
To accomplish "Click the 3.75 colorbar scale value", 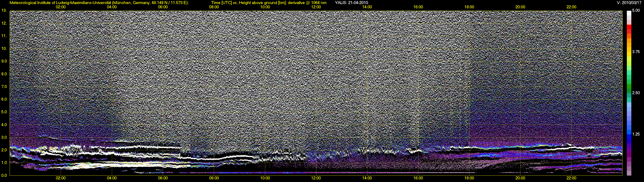I will [x=636, y=52].
